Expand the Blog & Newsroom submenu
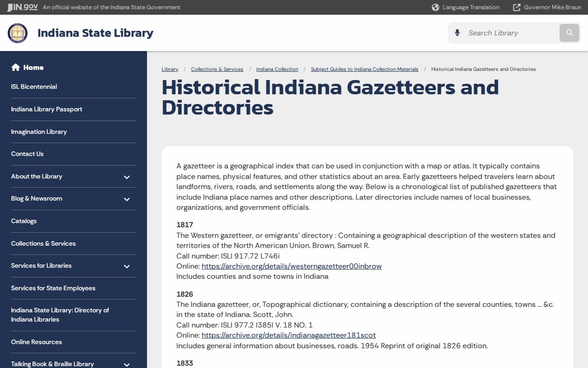The width and height of the screenshot is (588, 368). [x=127, y=199]
